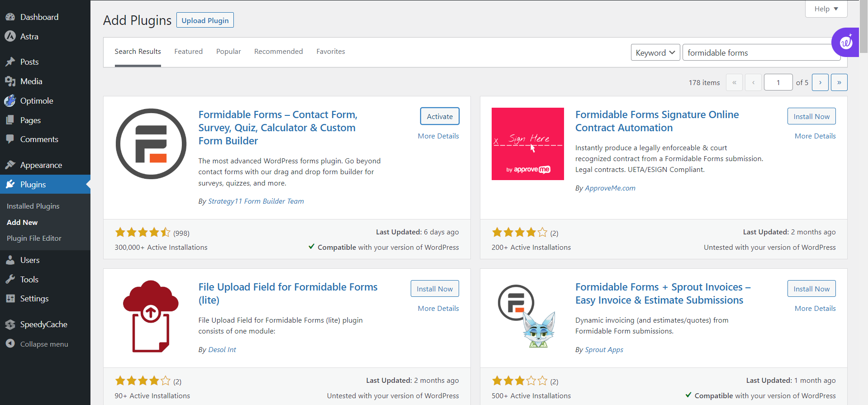Expand the Help panel dropdown
This screenshot has height=405, width=868.
(x=826, y=9)
